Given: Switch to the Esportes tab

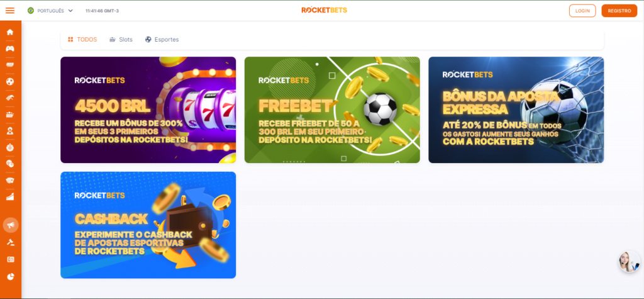Looking at the screenshot, I should point(162,40).
